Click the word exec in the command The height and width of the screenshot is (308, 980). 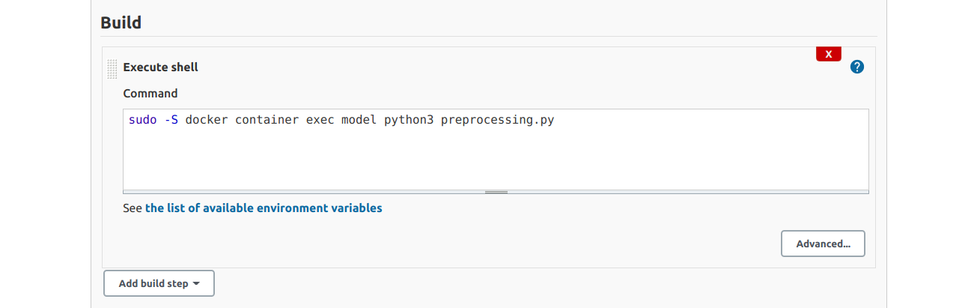point(320,120)
